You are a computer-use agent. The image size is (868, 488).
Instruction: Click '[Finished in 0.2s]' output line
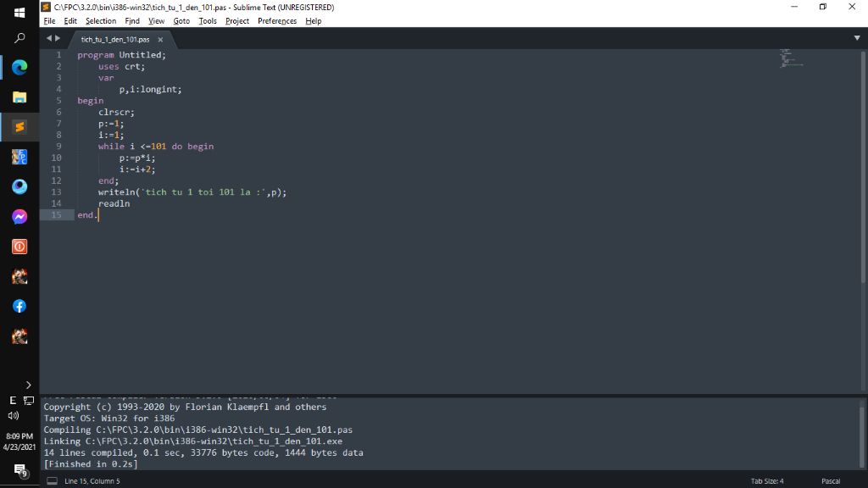click(x=91, y=464)
